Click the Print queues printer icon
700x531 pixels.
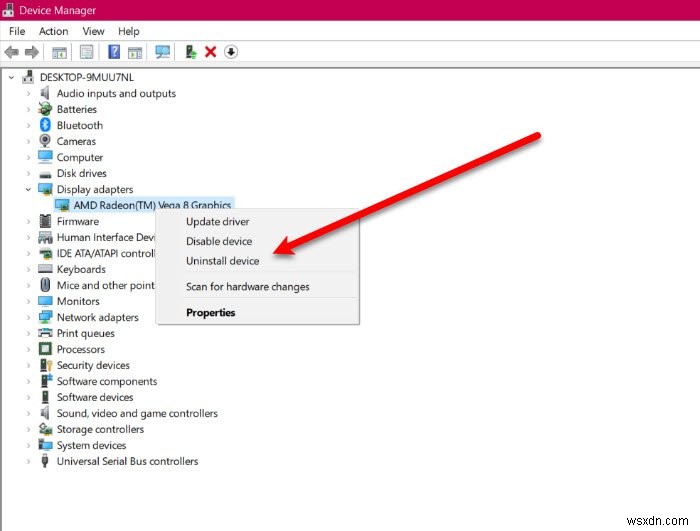click(x=45, y=333)
